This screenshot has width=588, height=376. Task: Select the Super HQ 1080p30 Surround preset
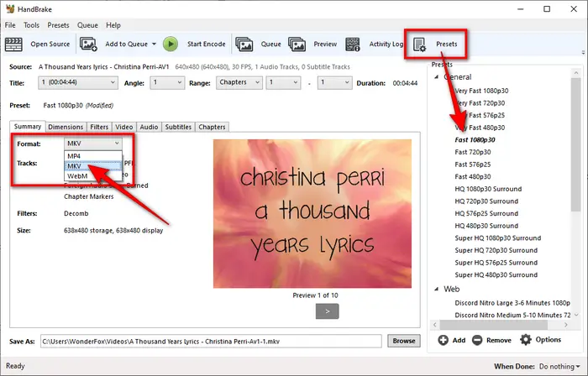coord(498,238)
